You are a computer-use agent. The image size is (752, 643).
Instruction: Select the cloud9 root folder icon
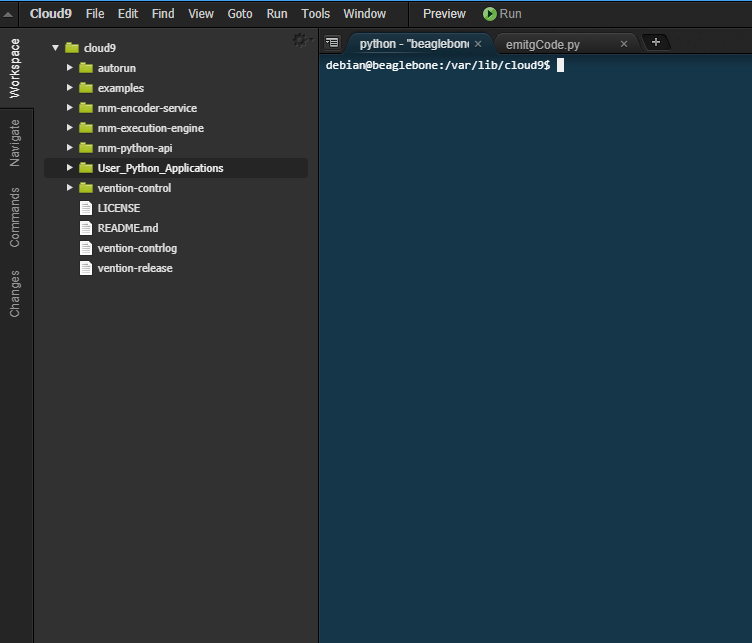click(72, 47)
